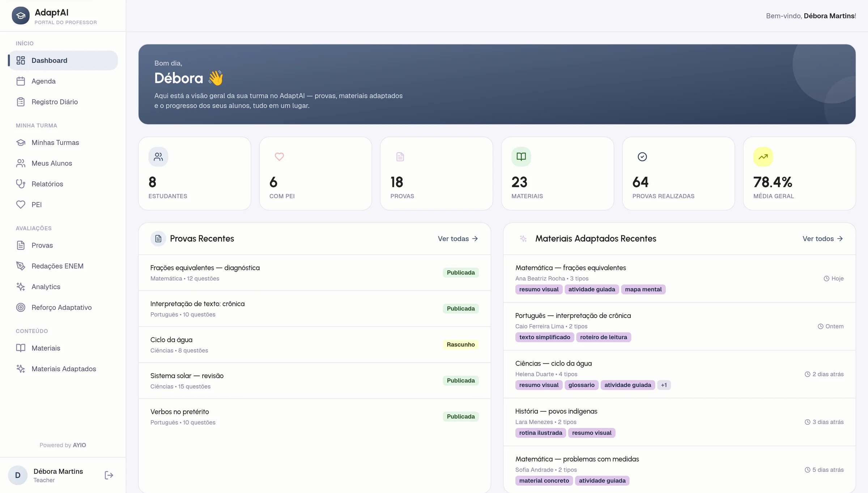
Task: Click the roteiro de leitura tag
Action: [x=603, y=337]
